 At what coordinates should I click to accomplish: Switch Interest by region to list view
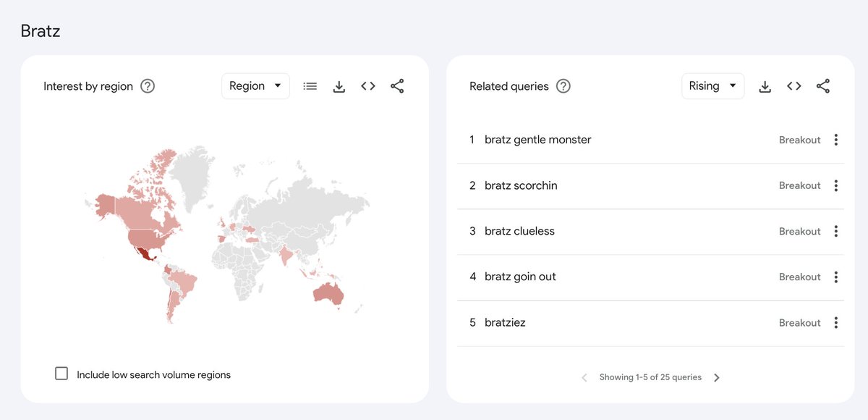(310, 86)
